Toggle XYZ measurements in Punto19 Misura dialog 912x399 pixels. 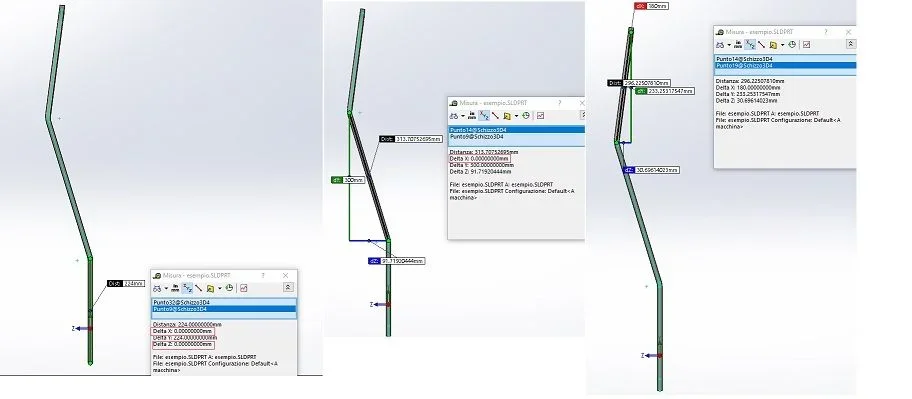[750, 45]
